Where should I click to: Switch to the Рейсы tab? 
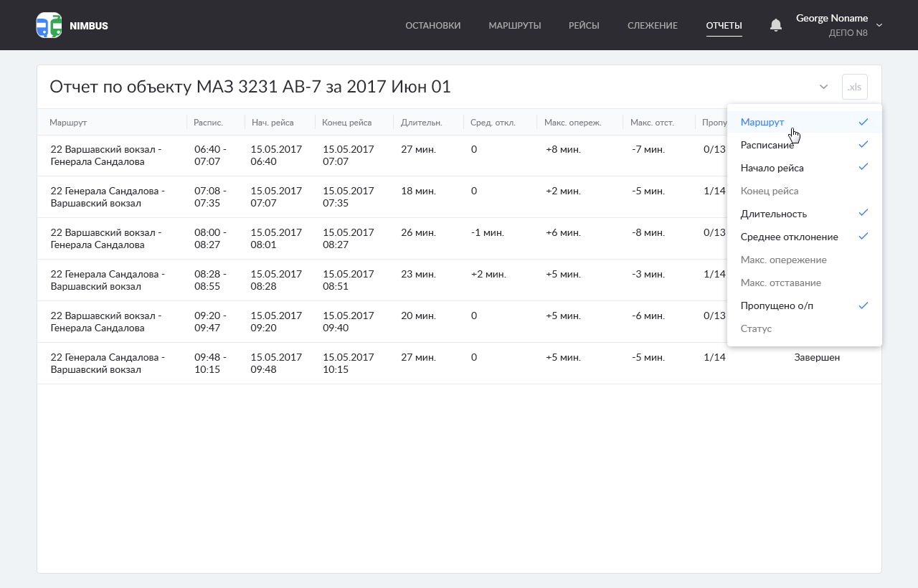pyautogui.click(x=584, y=26)
